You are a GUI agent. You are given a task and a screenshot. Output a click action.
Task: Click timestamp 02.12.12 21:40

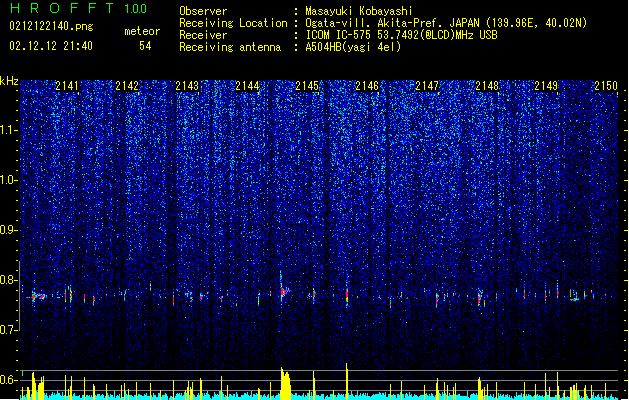tap(51, 46)
